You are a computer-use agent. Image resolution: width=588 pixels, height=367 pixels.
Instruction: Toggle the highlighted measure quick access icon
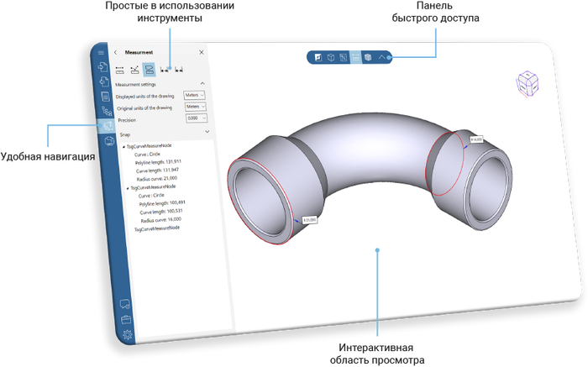click(x=355, y=57)
